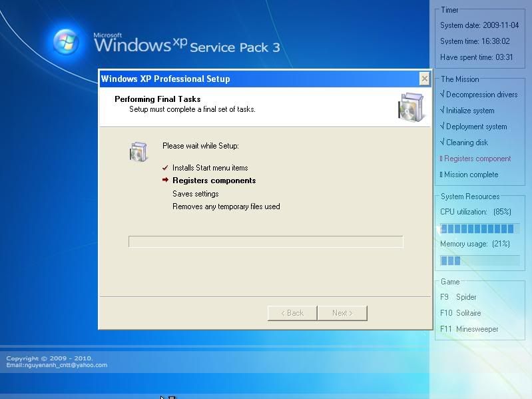Click 'Setup must complete a final set of tasks.' text
The image size is (532, 399).
[192, 109]
